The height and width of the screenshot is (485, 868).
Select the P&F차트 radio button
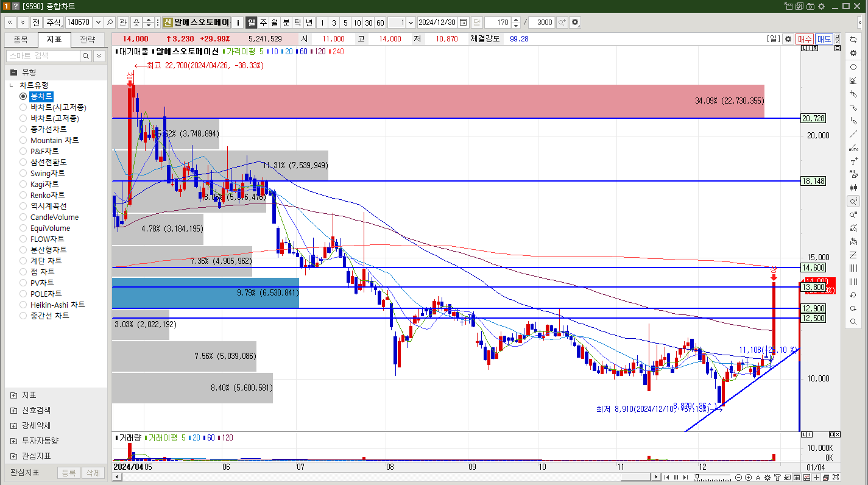(x=23, y=151)
